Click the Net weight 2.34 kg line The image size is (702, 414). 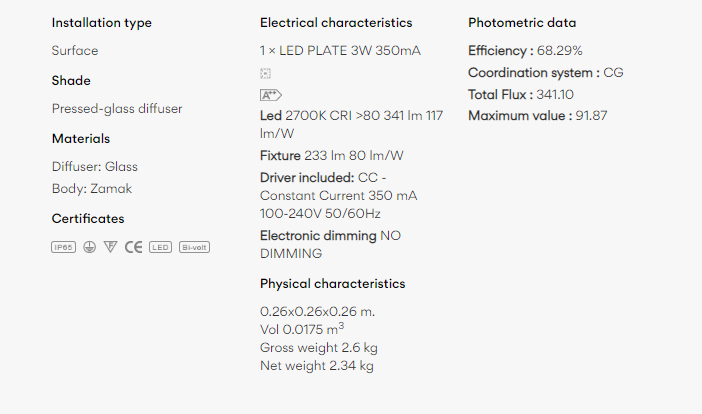317,366
